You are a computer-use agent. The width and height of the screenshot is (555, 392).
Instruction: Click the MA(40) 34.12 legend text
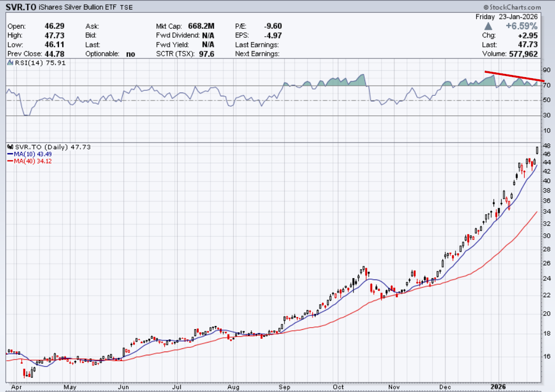[32, 161]
